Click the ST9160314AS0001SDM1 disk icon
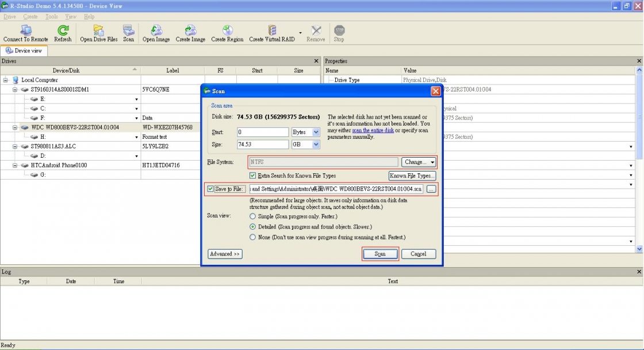The width and height of the screenshot is (644, 350). tap(25, 89)
